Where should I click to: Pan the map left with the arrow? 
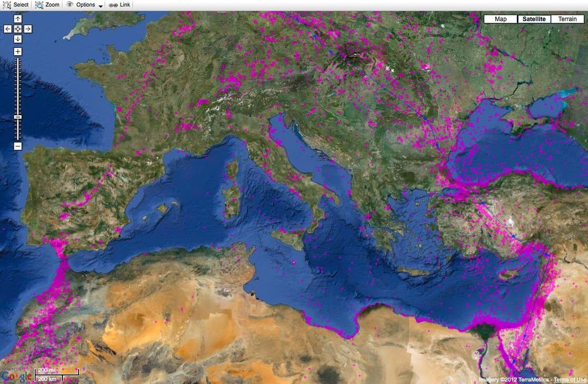pyautogui.click(x=8, y=29)
